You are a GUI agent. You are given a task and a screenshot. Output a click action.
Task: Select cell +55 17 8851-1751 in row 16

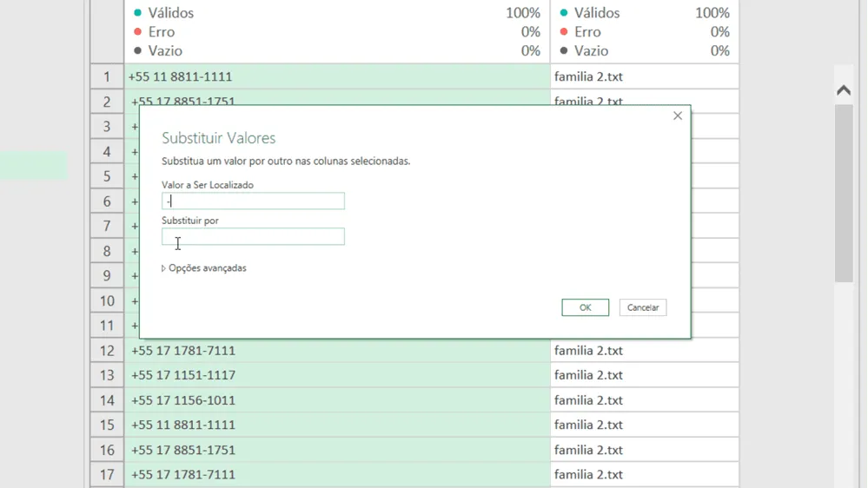tap(337, 450)
